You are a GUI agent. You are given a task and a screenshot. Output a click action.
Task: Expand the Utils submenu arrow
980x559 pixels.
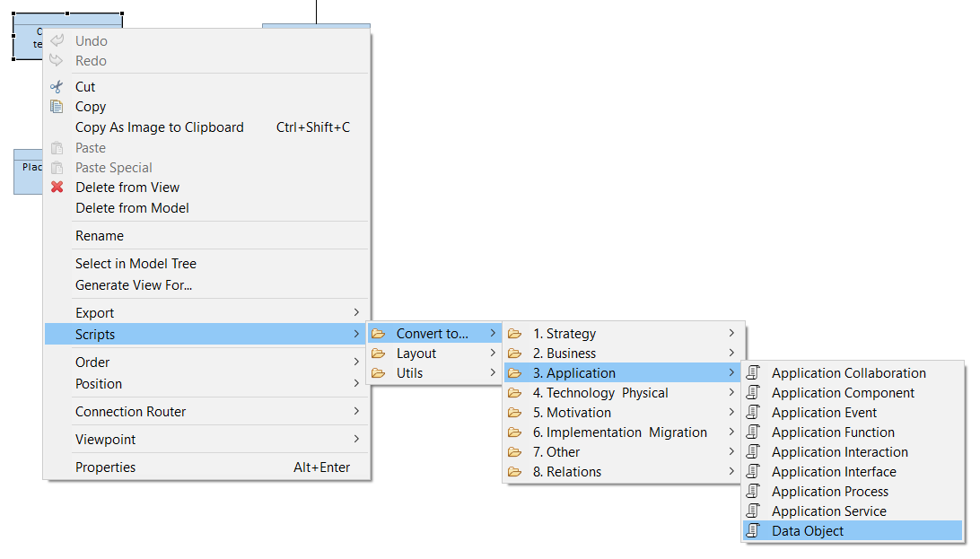coord(493,373)
